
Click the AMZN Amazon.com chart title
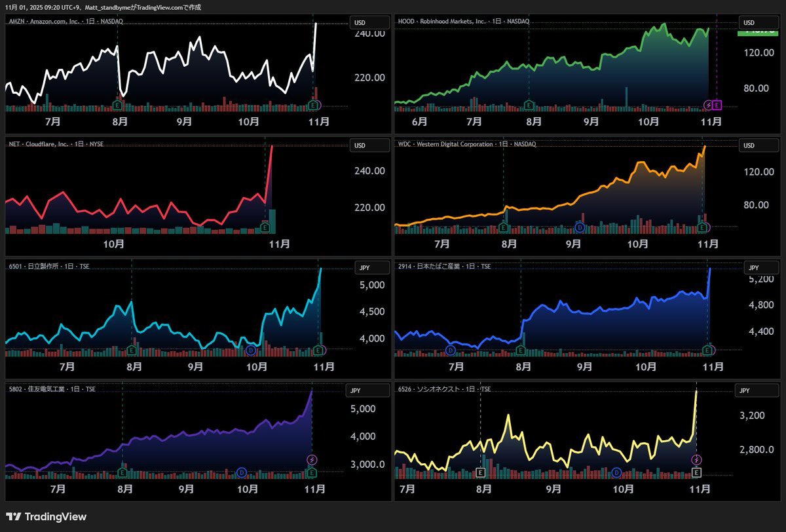coord(65,22)
